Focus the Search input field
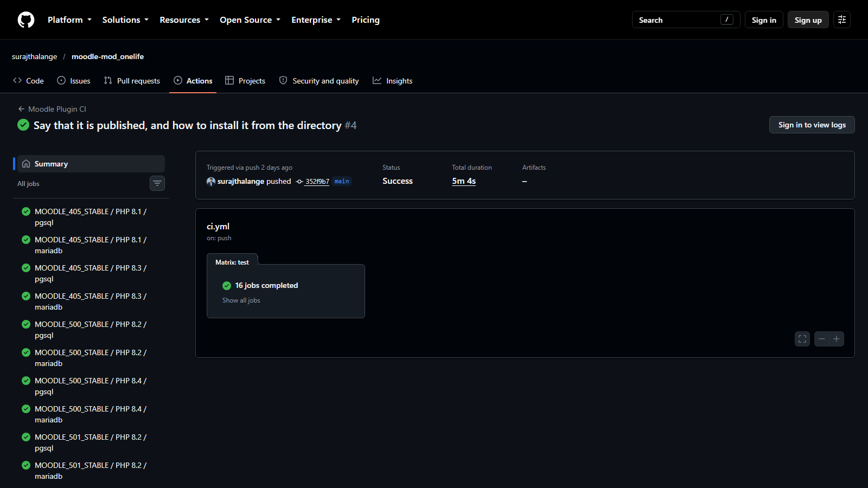 686,20
